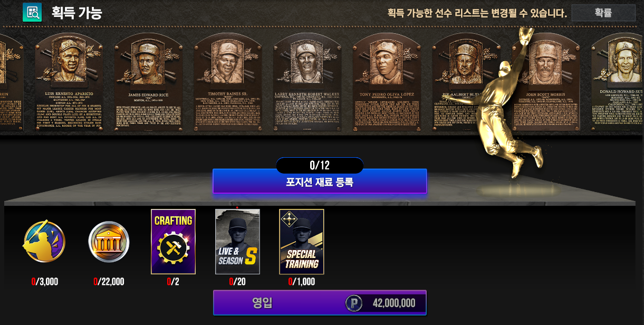644x325 pixels.
Task: Click the 포지션 재료 등록 button
Action: coord(320,183)
